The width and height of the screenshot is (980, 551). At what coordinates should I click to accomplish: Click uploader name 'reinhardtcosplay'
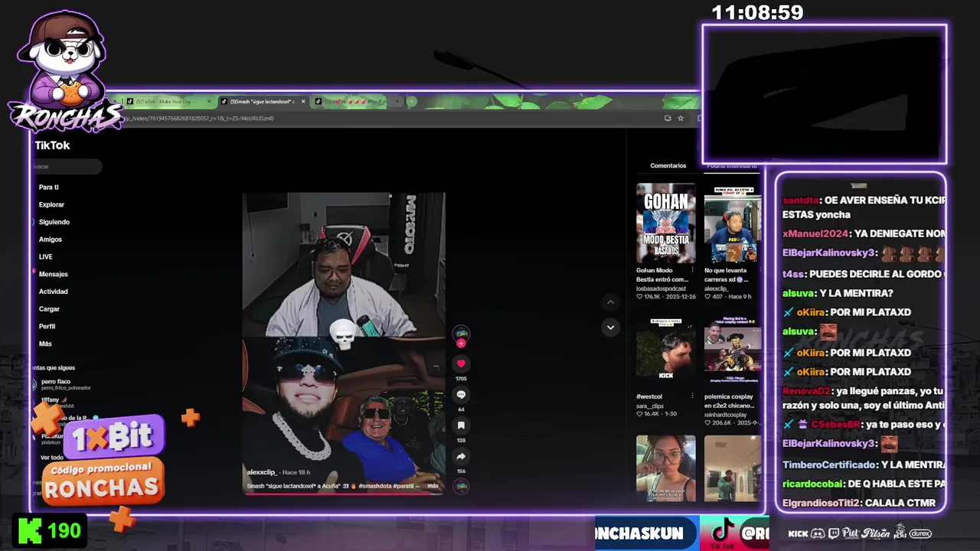click(727, 414)
